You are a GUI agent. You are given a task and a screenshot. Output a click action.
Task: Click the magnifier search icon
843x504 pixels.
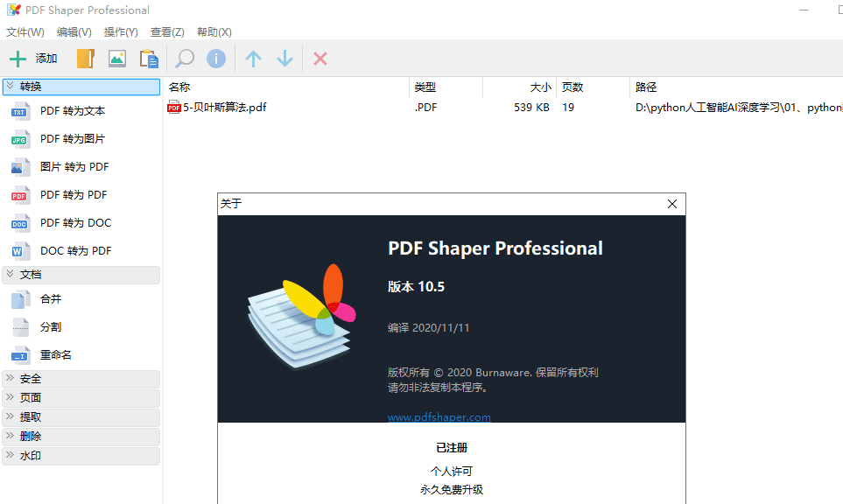tap(185, 59)
